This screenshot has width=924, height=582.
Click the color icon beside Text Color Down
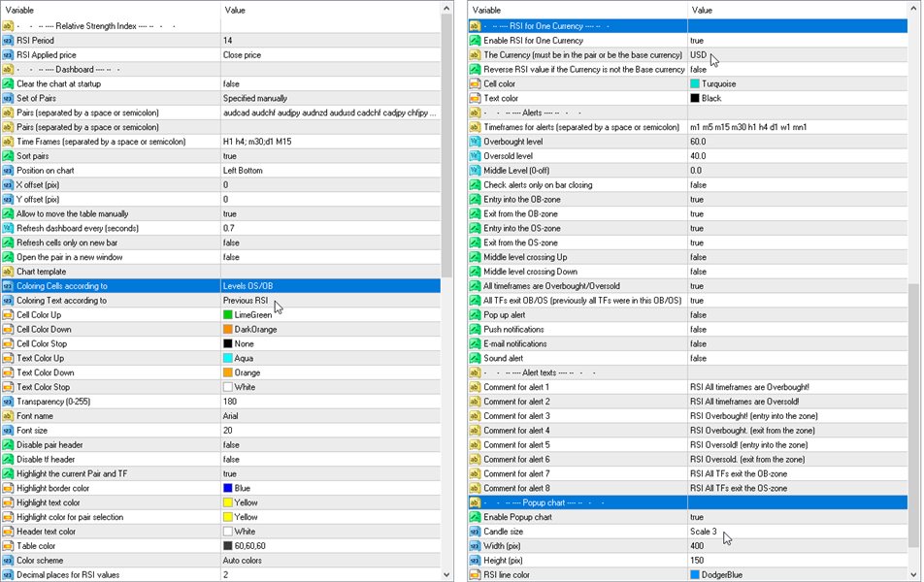point(8,372)
